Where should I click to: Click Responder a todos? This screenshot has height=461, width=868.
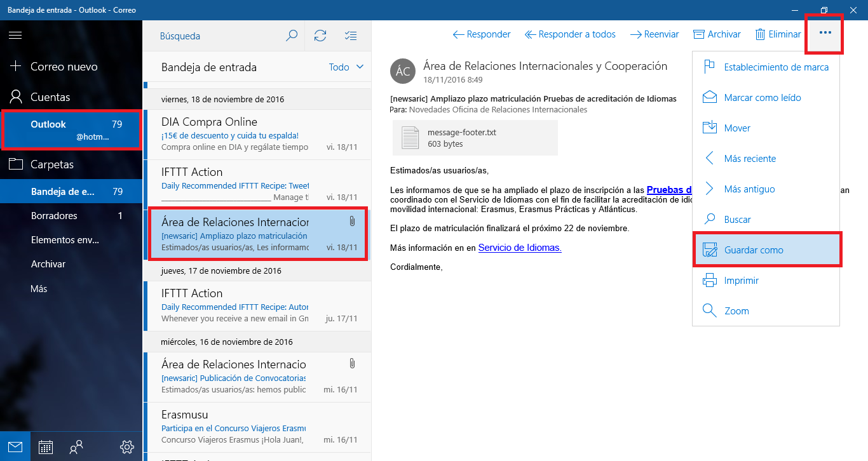[570, 34]
